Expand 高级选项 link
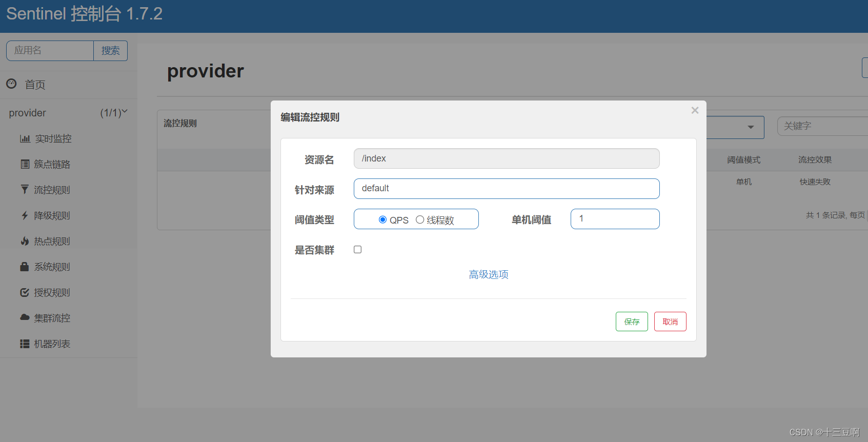The image size is (868, 442). 489,274
